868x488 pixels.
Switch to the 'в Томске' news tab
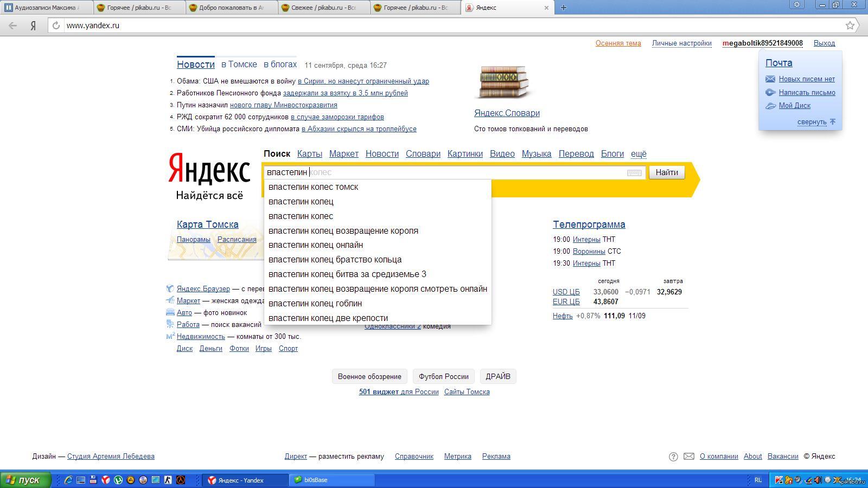pos(239,65)
